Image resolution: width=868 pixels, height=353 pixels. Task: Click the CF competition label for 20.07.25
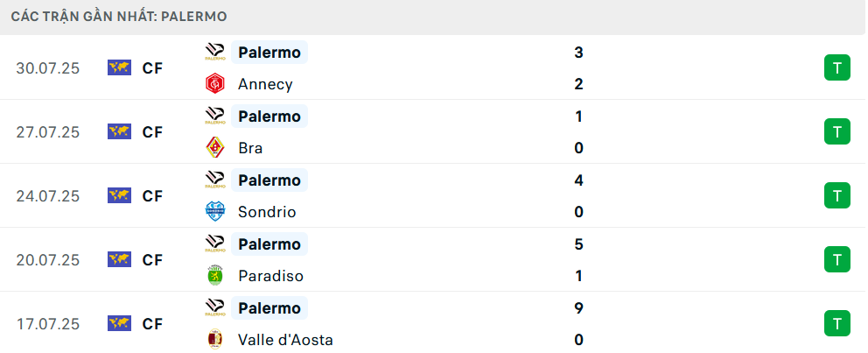pos(153,260)
